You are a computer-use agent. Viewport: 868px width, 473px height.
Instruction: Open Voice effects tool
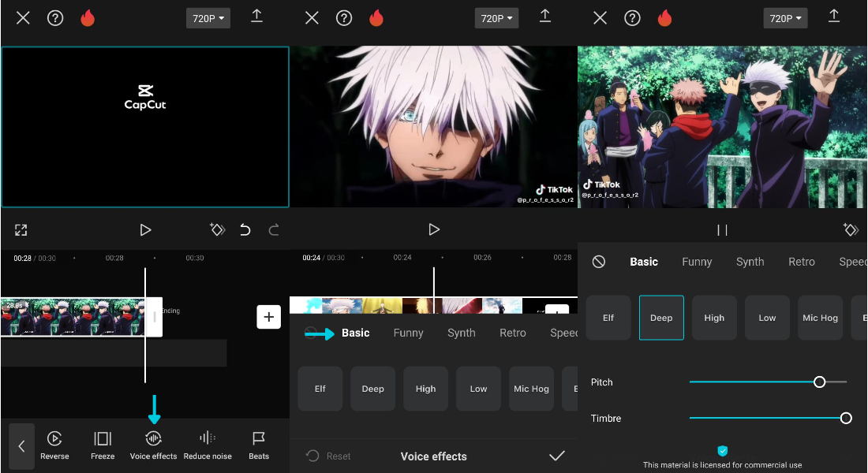coord(153,445)
